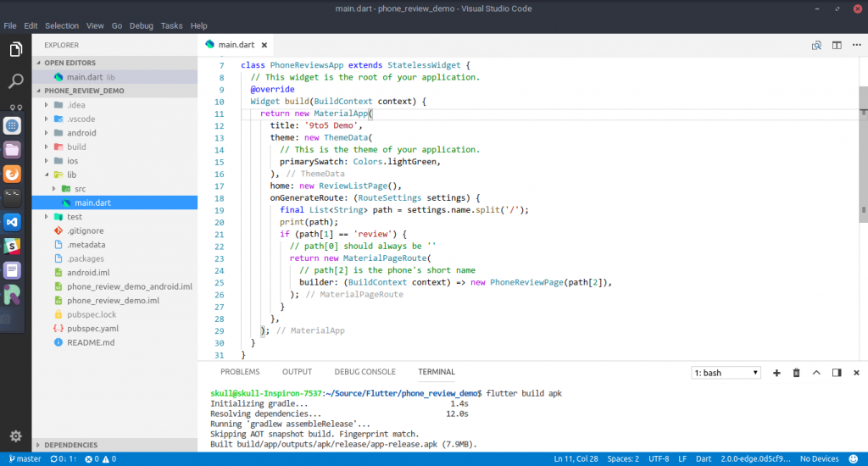Open the Selection menu
The height and width of the screenshot is (466, 868).
pos(62,25)
